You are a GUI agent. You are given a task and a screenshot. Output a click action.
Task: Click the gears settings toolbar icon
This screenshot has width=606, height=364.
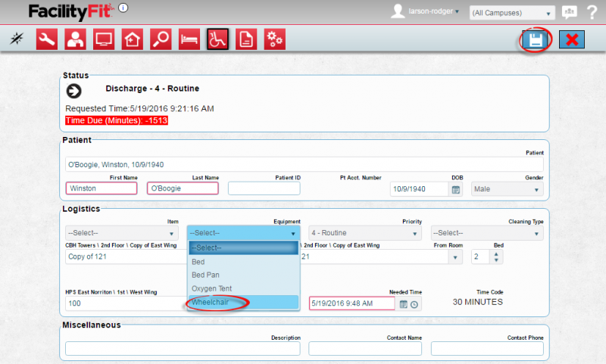[x=275, y=39]
